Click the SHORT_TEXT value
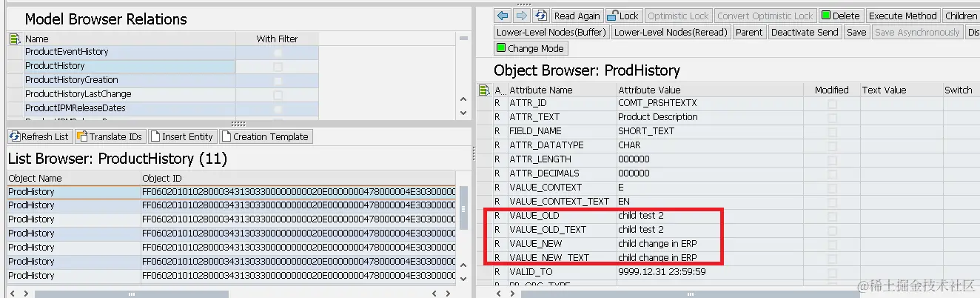The width and height of the screenshot is (980, 298). [646, 131]
